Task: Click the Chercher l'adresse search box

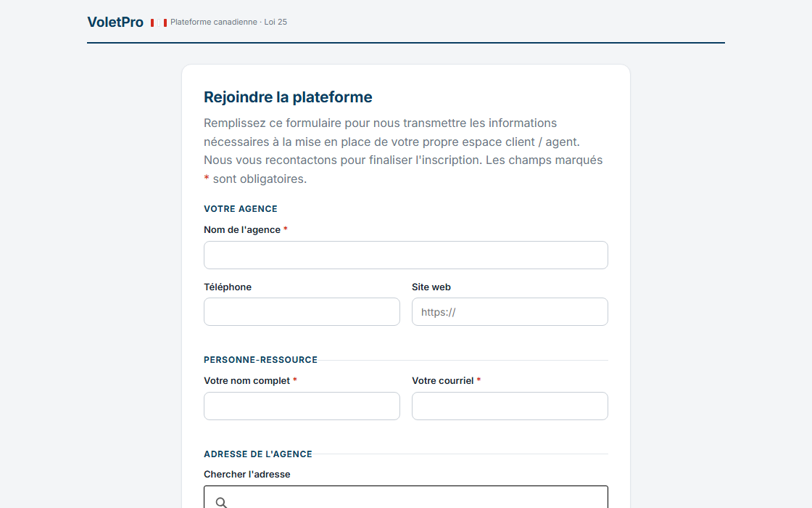Action: 405,497
